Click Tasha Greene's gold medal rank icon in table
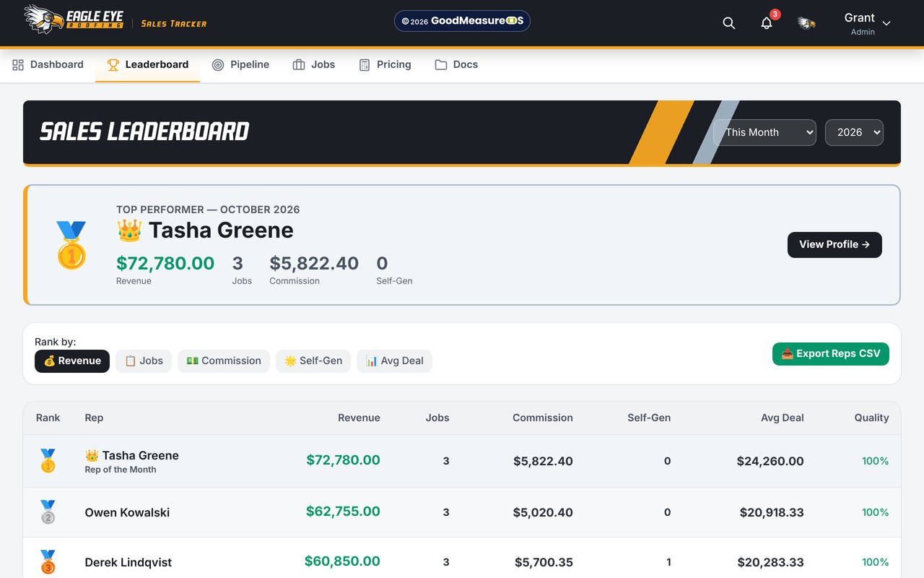The height and width of the screenshot is (578, 924). pos(48,461)
